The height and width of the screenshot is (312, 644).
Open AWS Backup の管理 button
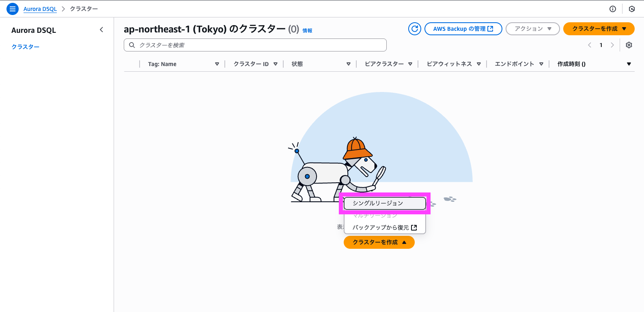463,29
